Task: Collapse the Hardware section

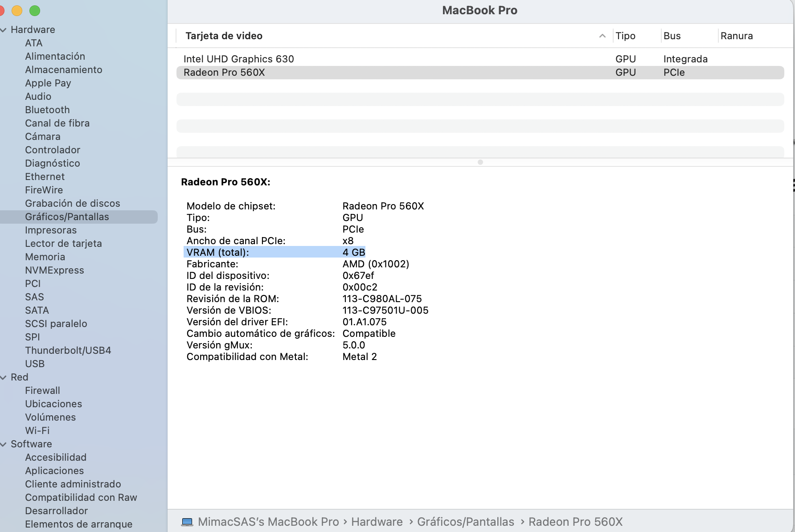Action: point(4,30)
